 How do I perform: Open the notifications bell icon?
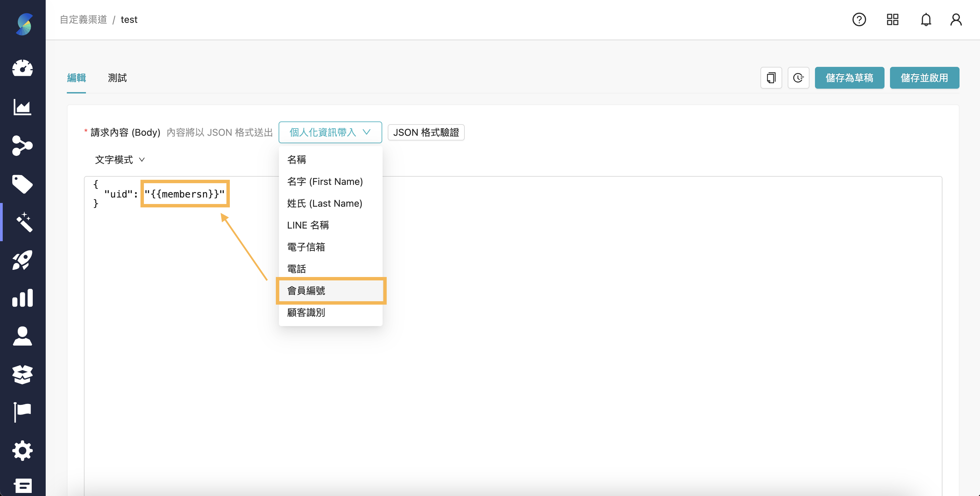coord(926,19)
